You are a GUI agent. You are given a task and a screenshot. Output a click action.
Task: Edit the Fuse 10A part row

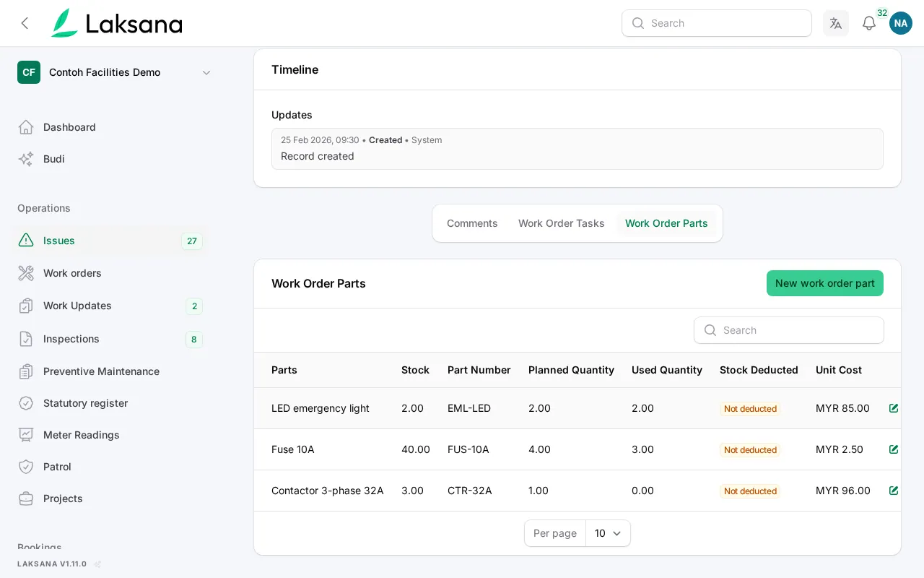tap(894, 449)
